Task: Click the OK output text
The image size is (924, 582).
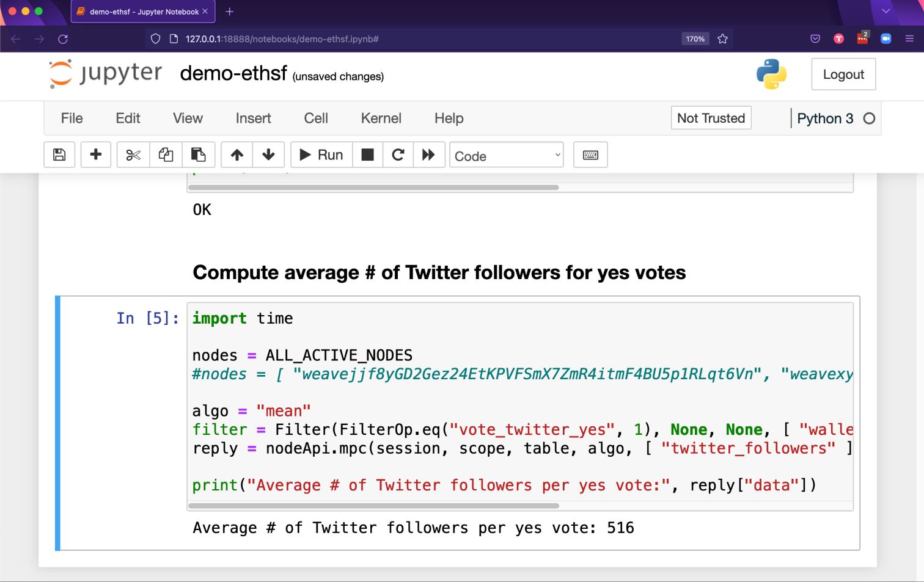Action: [x=202, y=210]
